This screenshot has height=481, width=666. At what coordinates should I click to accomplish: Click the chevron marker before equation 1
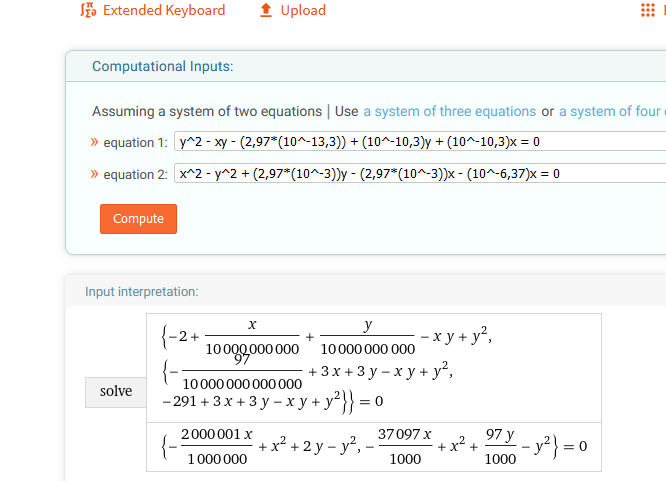point(95,142)
